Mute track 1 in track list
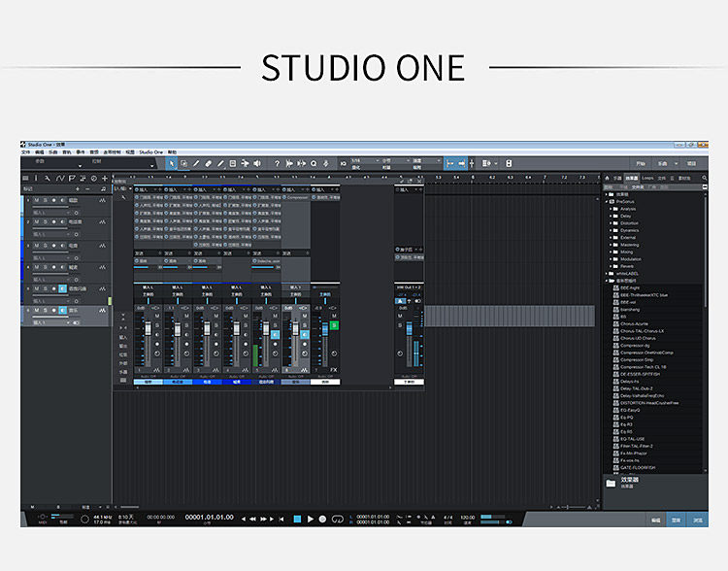The width and height of the screenshot is (728, 571). tap(37, 200)
